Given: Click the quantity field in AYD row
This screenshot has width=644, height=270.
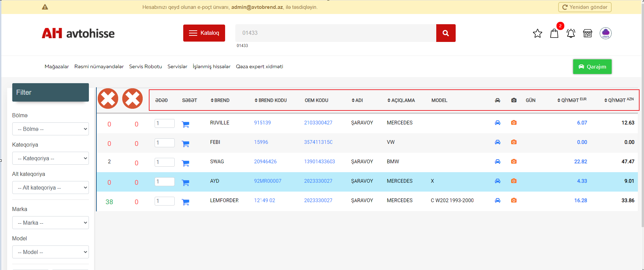Looking at the screenshot, I should pos(164,181).
